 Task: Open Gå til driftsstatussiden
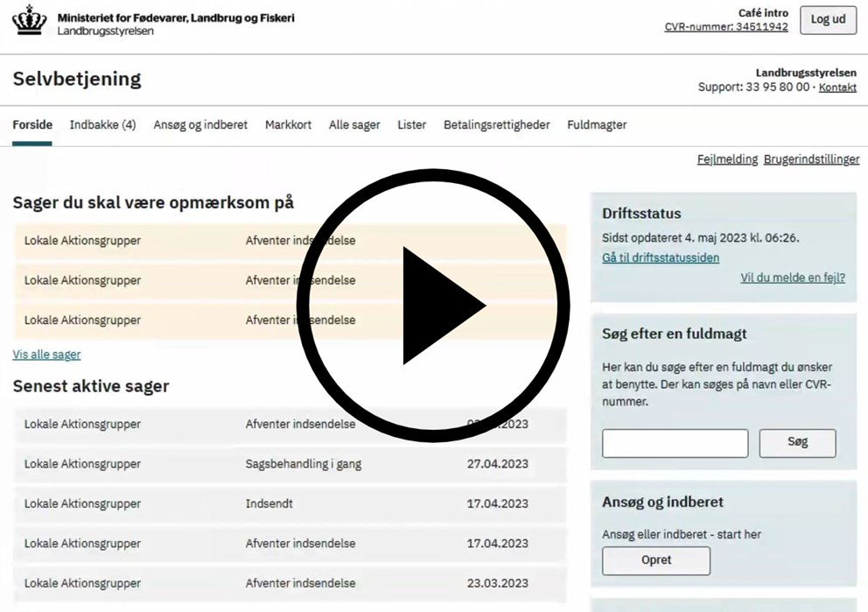pyautogui.click(x=660, y=257)
